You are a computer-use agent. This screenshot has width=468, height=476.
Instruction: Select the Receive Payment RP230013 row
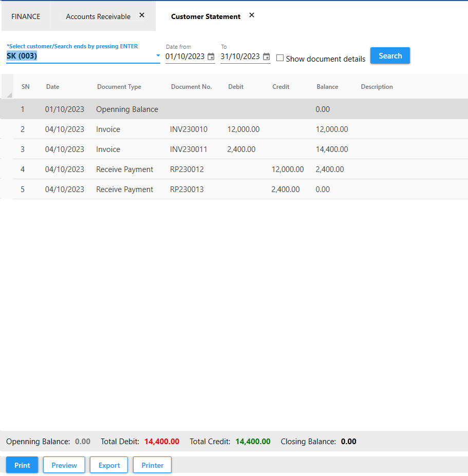[x=186, y=189]
